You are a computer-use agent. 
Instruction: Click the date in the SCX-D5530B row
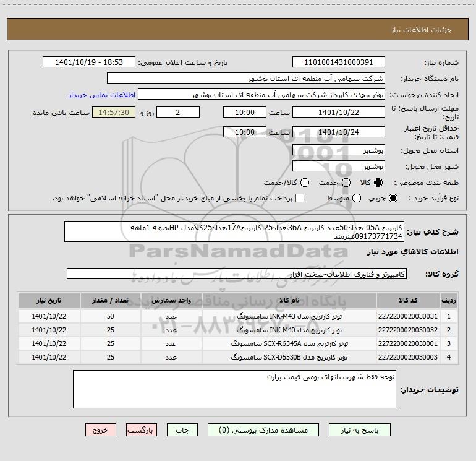point(49,357)
